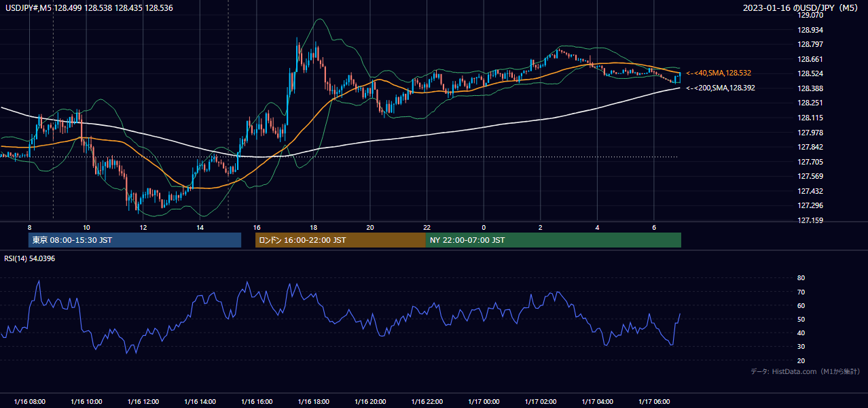Click the 1/16 18:00 time label
The width and height of the screenshot is (868, 408).
coord(313,402)
